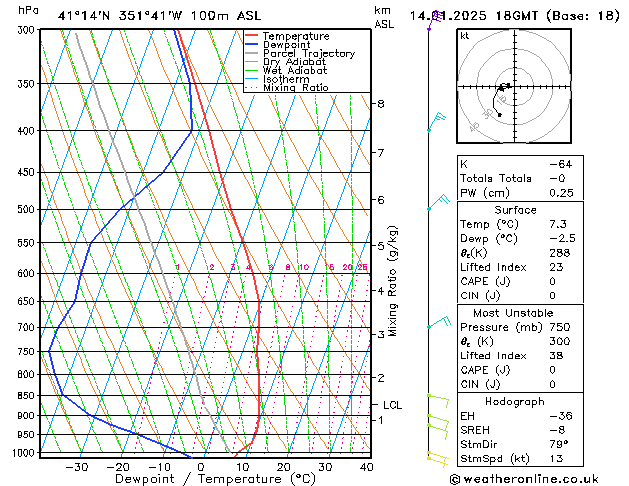Click the Most Unstable Pressure value 750
Screen dimensions: 629x486
pos(560,327)
